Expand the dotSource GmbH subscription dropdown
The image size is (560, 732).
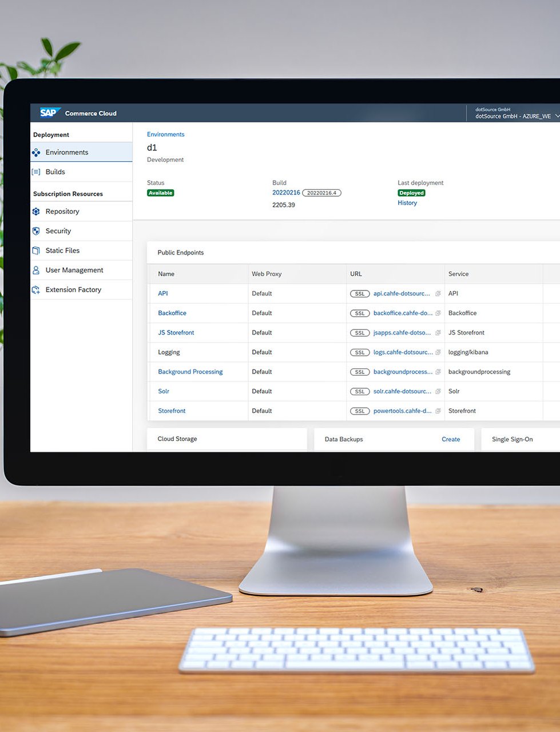click(x=557, y=116)
